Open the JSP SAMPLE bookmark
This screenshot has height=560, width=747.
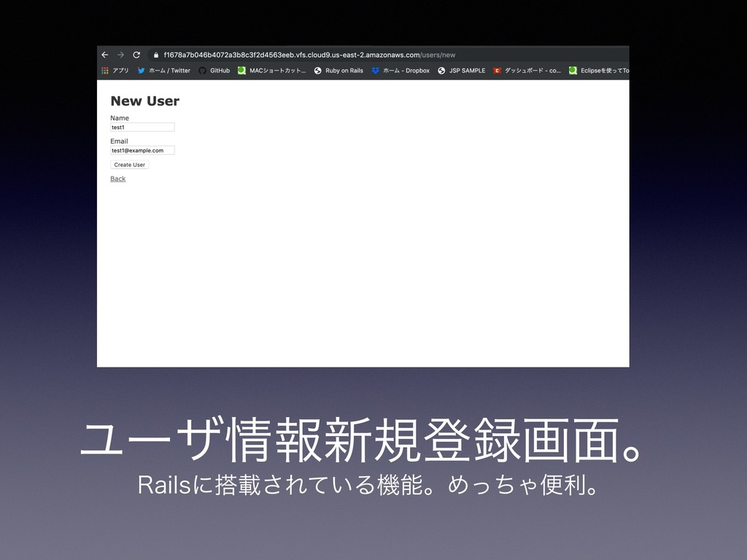click(x=461, y=71)
